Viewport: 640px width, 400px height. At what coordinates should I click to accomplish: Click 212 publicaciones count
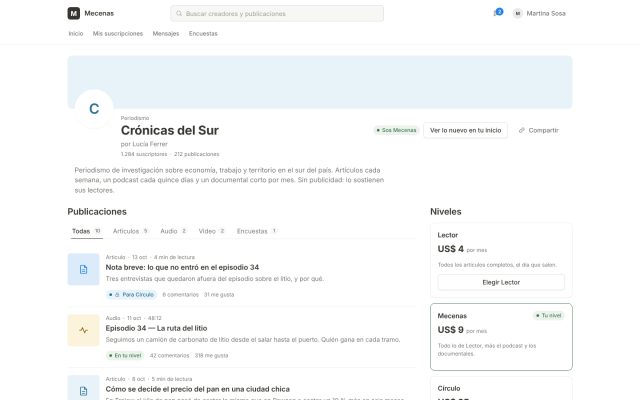point(197,154)
